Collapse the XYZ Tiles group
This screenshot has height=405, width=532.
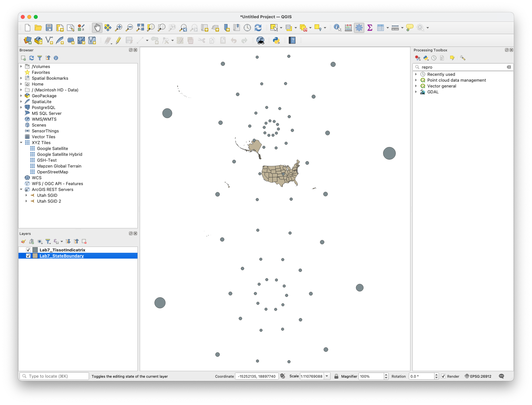point(21,142)
